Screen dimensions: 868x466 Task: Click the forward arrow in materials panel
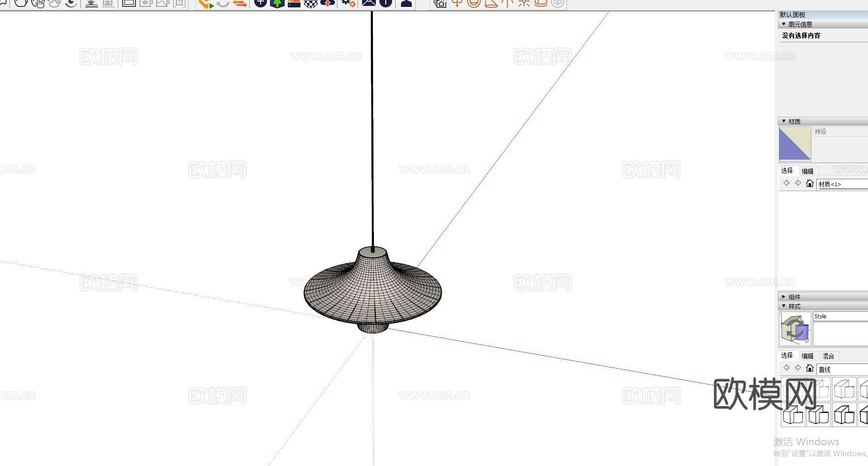(x=798, y=183)
